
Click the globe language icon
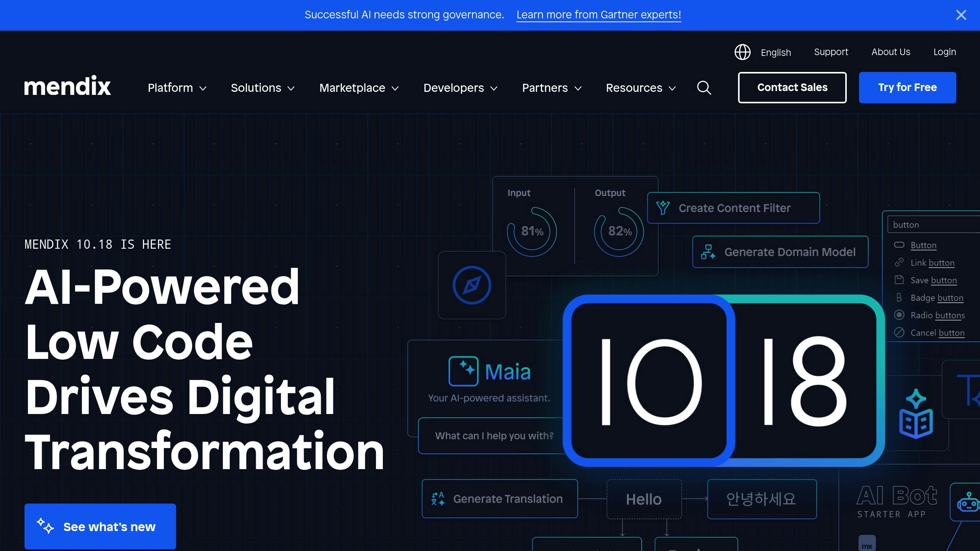click(x=742, y=52)
